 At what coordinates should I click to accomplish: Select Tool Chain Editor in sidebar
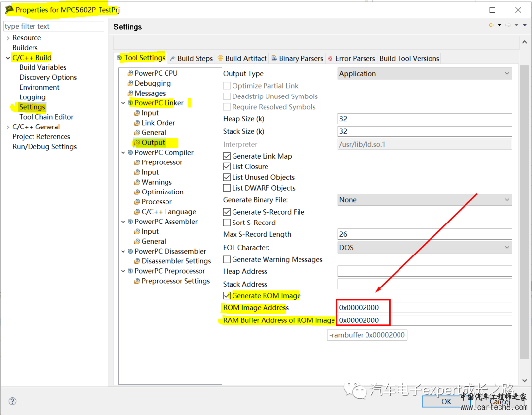pyautogui.click(x=46, y=117)
